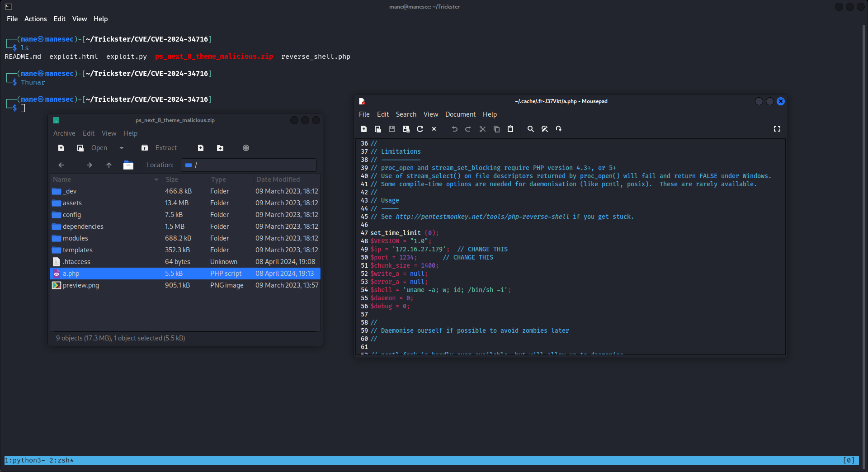This screenshot has width=868, height=472.
Task: Click the New document icon in Mousepad
Action: click(x=364, y=129)
